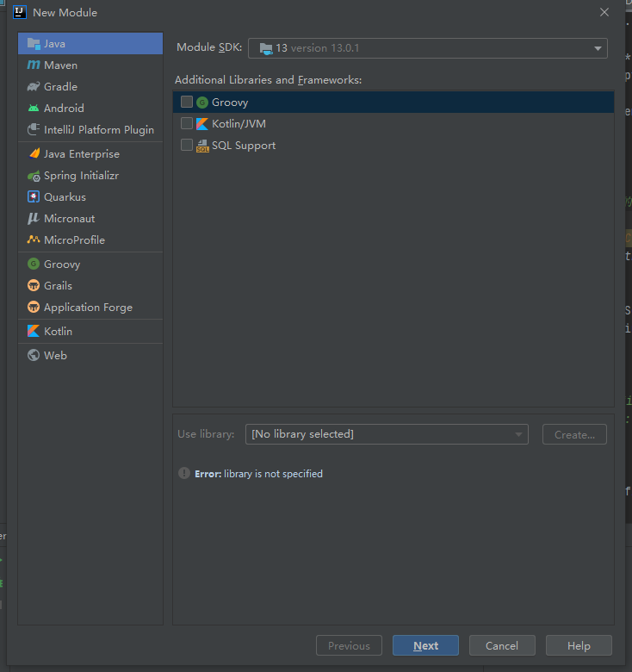Choose the Maven 'm' icon
This screenshot has height=672, width=632.
point(34,65)
